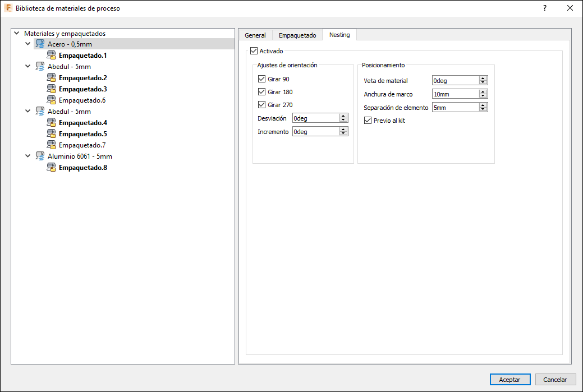Open the help question mark button

coord(545,8)
